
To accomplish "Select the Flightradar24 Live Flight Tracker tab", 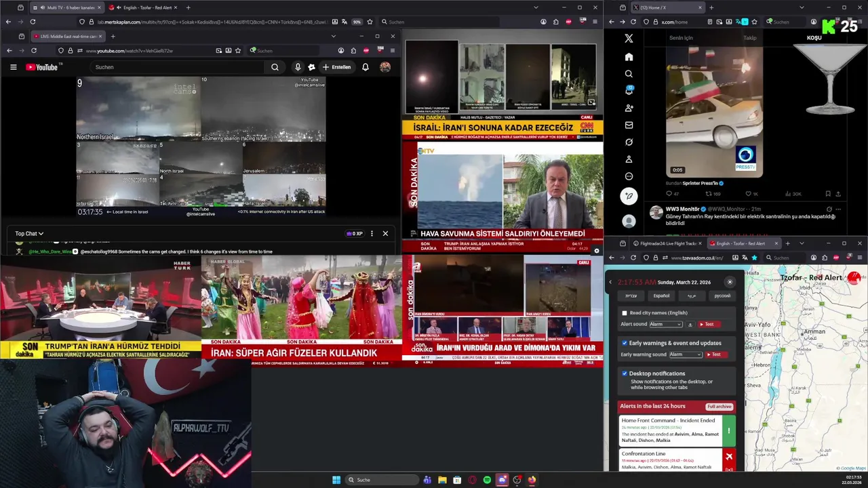I will 668,243.
